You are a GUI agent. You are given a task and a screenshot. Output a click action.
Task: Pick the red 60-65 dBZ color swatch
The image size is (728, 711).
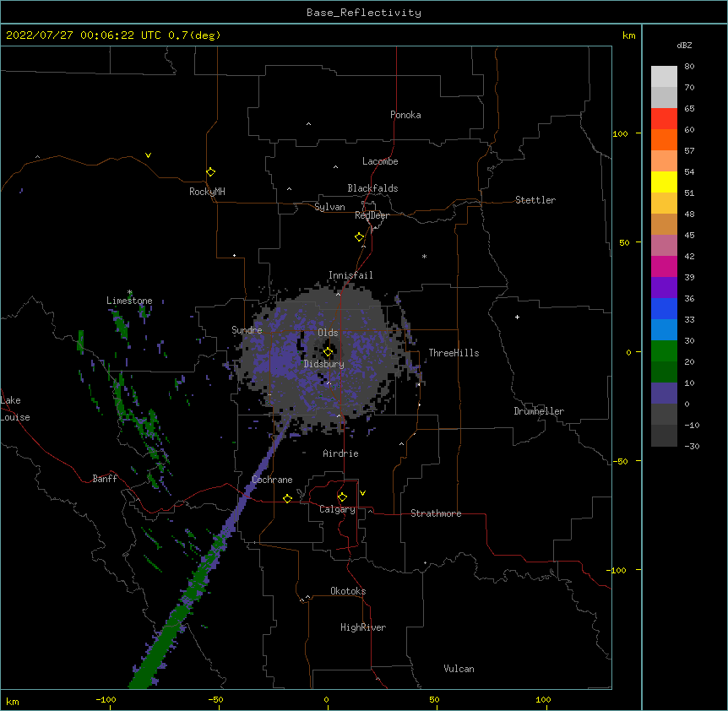[x=664, y=119]
